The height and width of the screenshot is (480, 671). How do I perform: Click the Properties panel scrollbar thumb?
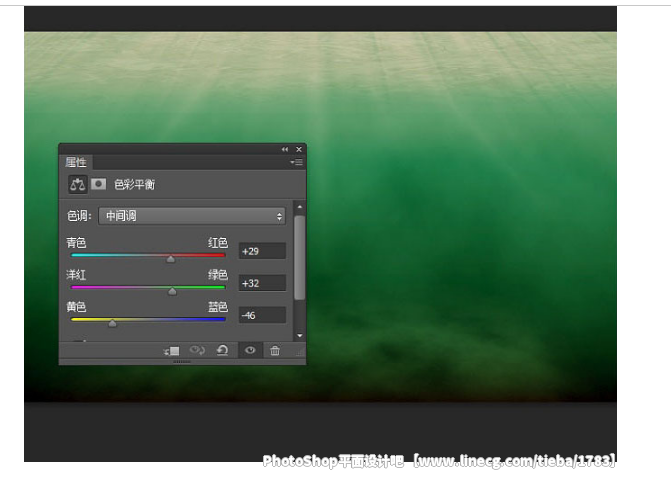[300, 257]
